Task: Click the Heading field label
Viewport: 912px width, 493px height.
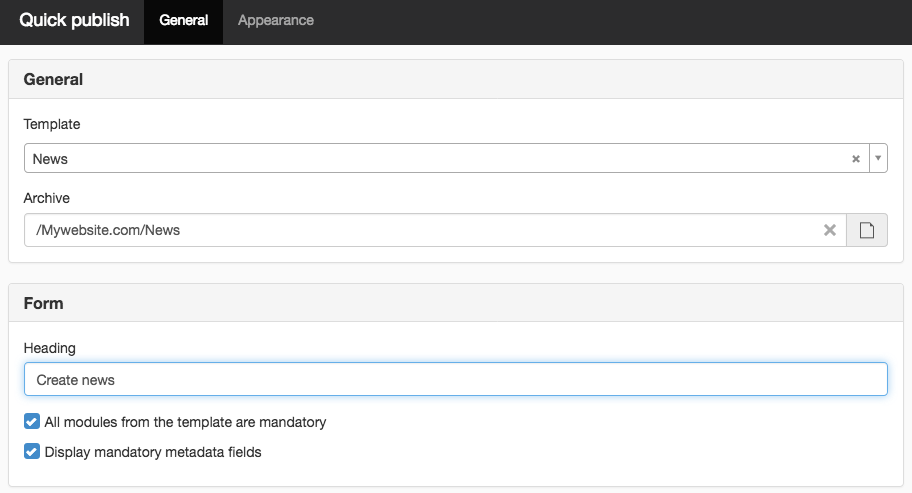Action: point(49,348)
